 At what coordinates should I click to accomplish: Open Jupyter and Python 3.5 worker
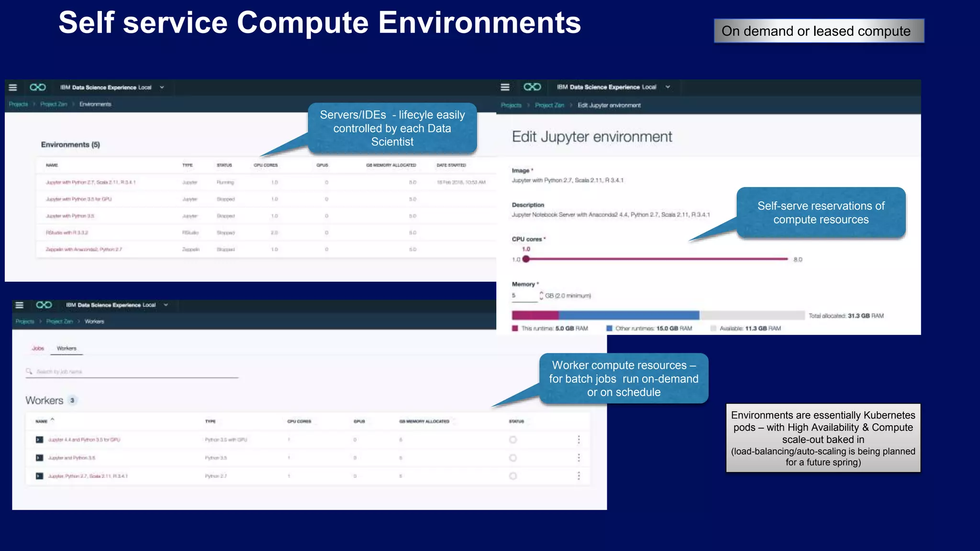tap(71, 458)
